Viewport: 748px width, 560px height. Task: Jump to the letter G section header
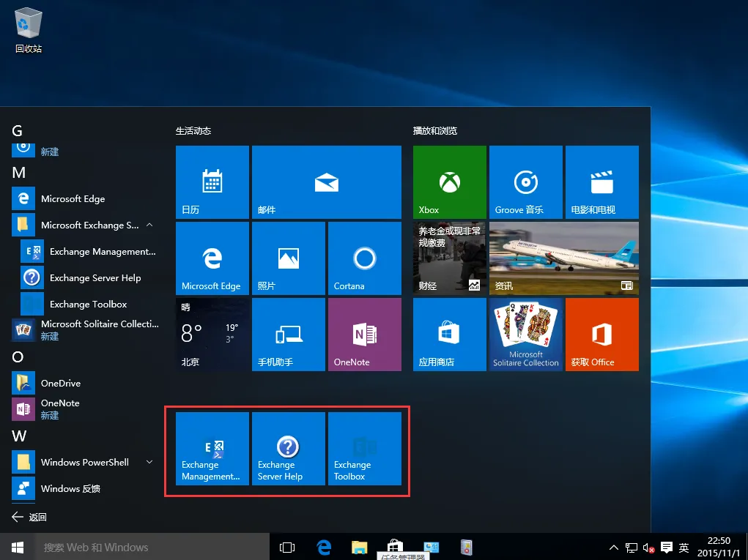[x=17, y=130]
